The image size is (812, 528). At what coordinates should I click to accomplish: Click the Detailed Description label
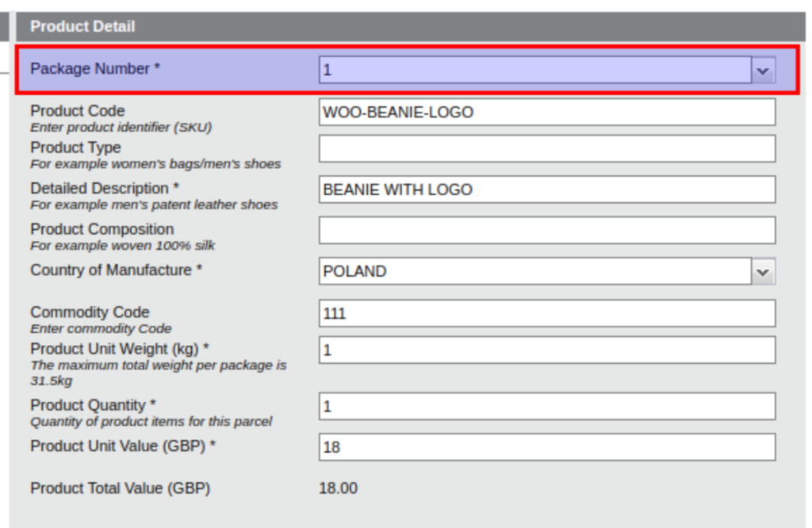point(105,188)
